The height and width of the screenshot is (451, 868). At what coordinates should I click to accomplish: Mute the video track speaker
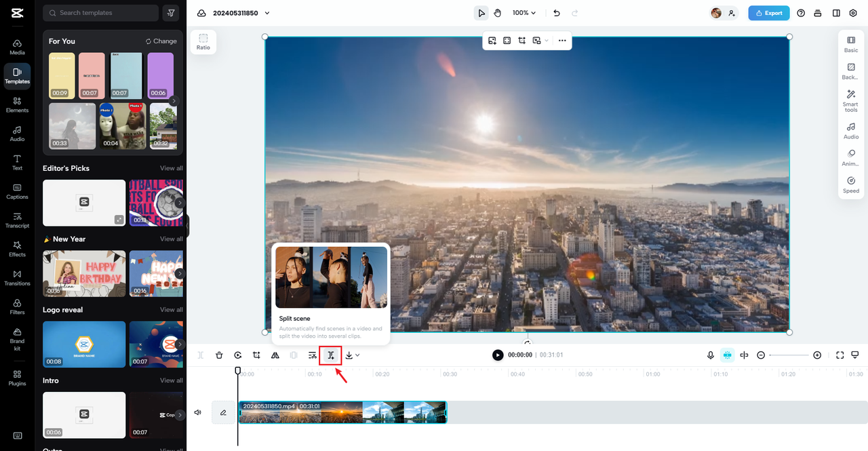197,412
